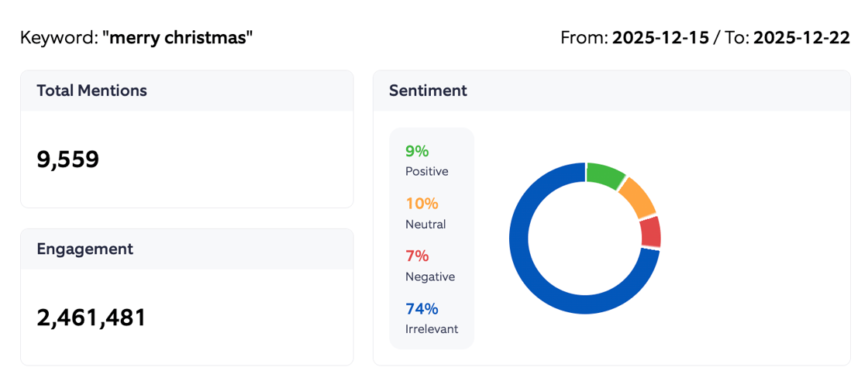Click the blue 74% percentage value
Screen dimensions: 868x381
pos(422,308)
